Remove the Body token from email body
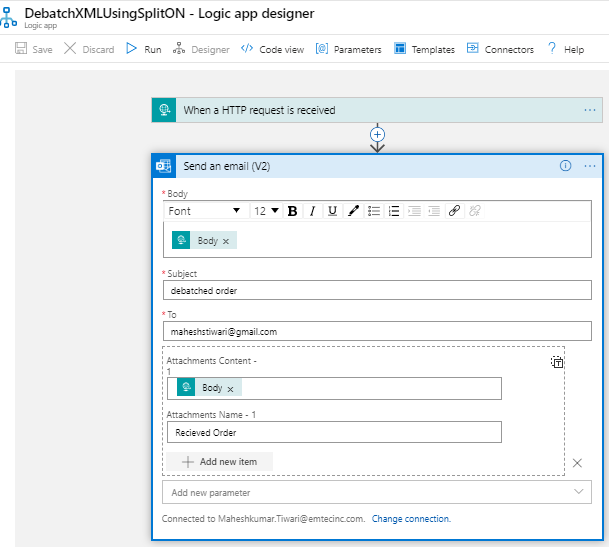The height and width of the screenshot is (547, 609). (226, 241)
